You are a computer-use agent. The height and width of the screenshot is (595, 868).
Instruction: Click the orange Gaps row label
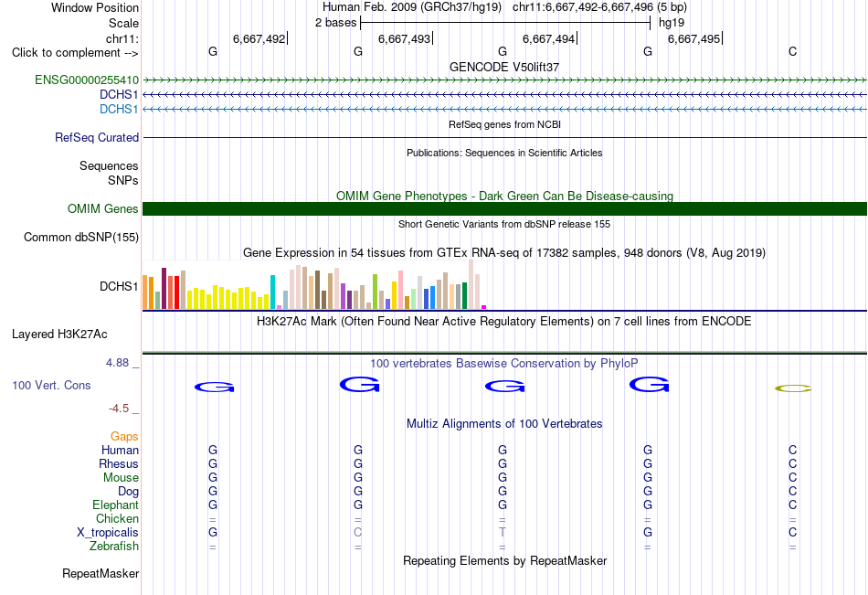click(x=124, y=437)
